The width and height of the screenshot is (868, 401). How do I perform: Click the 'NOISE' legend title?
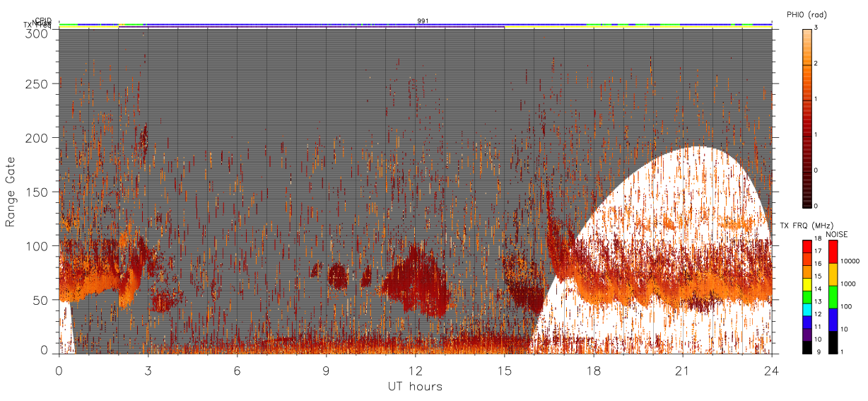tap(836, 234)
